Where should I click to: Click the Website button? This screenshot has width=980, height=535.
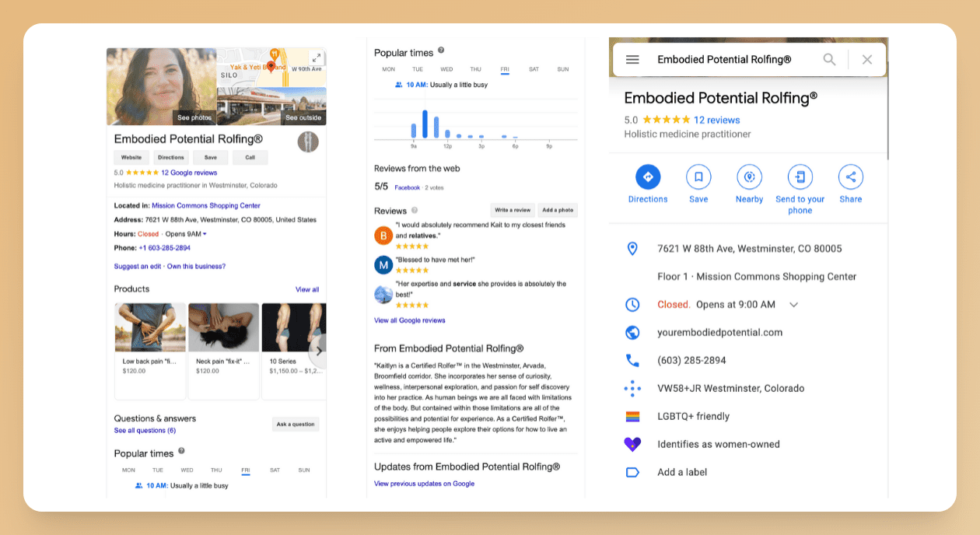pos(131,158)
